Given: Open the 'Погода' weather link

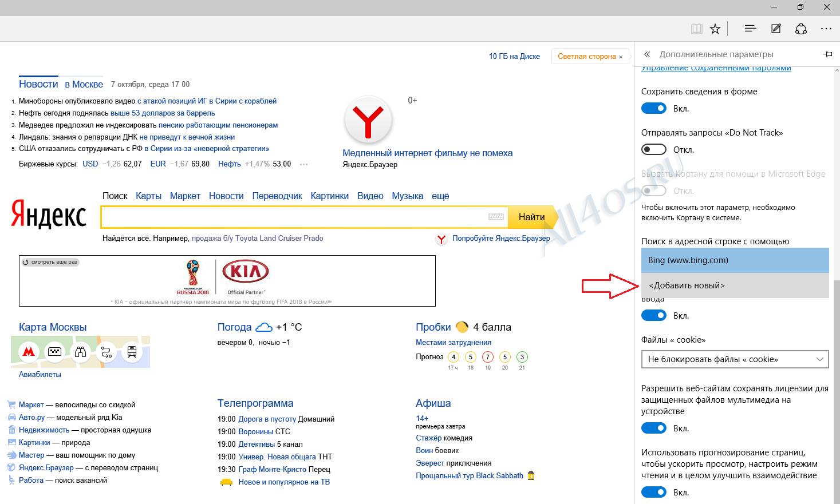Looking at the screenshot, I should click(235, 327).
